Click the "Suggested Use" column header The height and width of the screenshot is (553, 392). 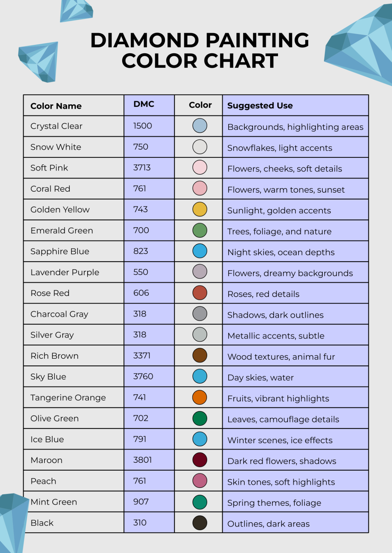click(260, 106)
